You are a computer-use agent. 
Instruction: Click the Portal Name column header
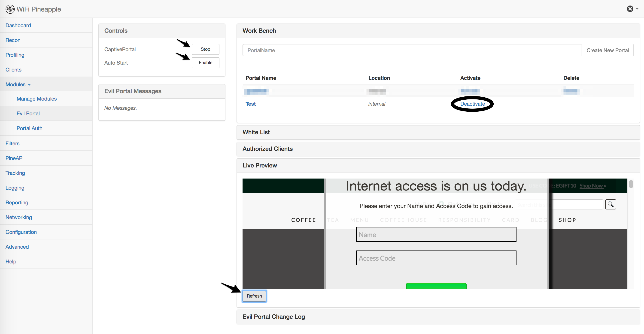click(x=261, y=78)
